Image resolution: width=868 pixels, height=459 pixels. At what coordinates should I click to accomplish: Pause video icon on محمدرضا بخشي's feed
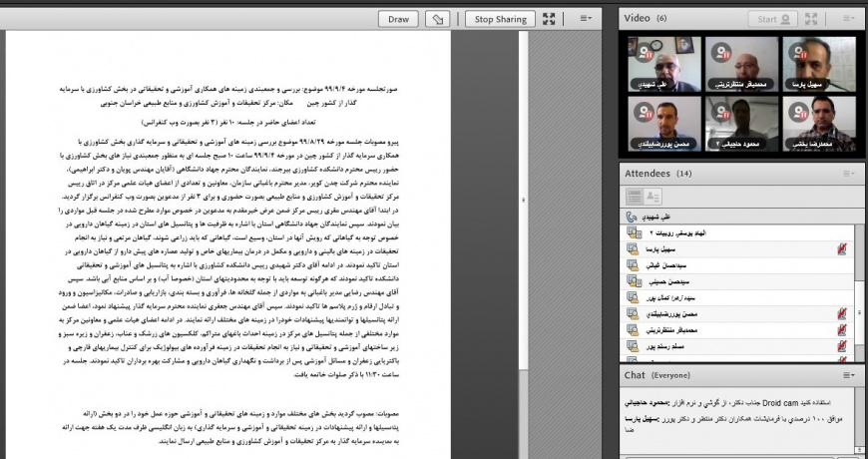(x=799, y=113)
